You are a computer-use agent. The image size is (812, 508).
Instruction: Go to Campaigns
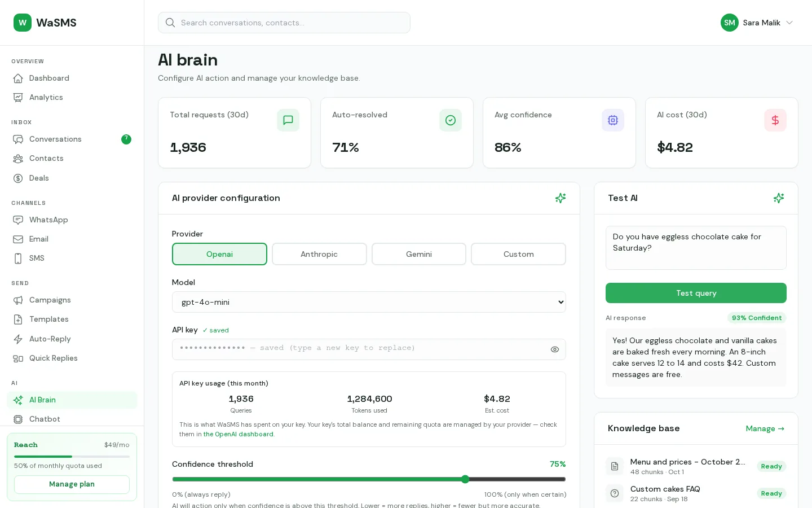(x=72, y=300)
